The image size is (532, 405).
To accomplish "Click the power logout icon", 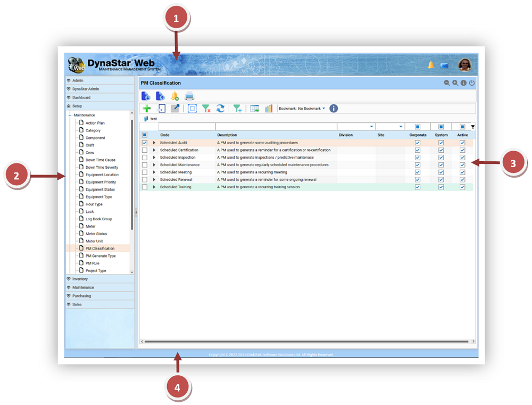I will pos(471,83).
